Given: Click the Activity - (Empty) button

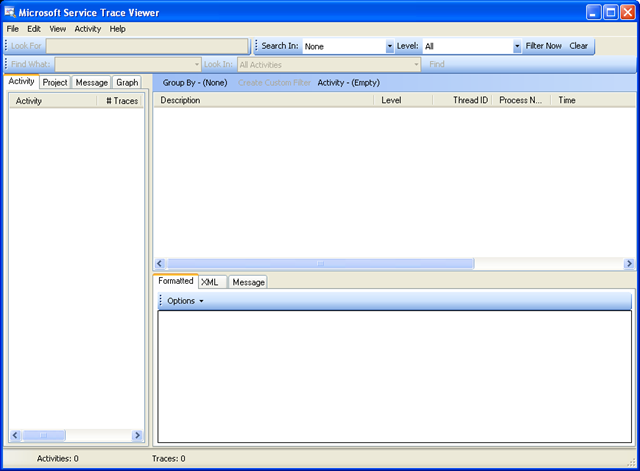Looking at the screenshot, I should (x=349, y=83).
